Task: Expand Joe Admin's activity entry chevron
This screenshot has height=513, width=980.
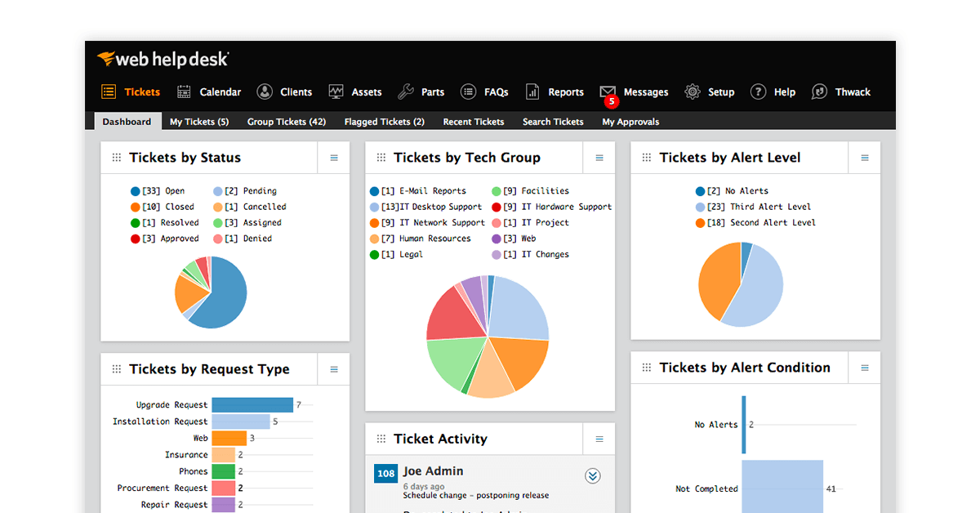Action: pos(593,476)
